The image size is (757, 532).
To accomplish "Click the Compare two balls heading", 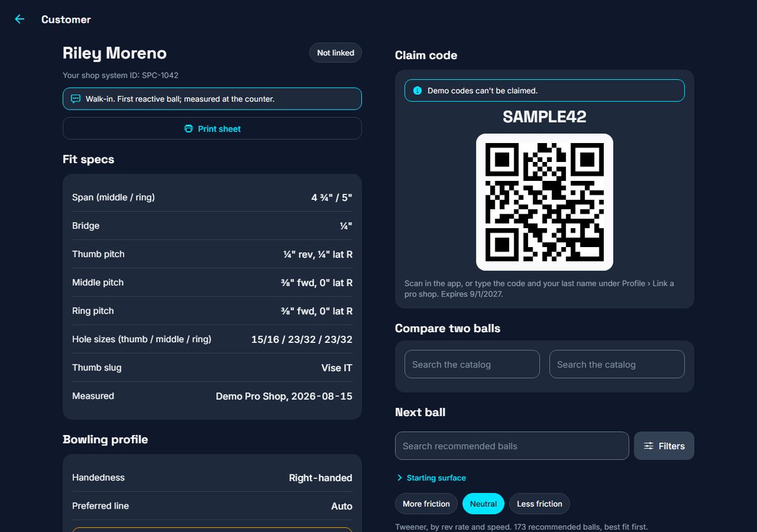I will coord(447,328).
